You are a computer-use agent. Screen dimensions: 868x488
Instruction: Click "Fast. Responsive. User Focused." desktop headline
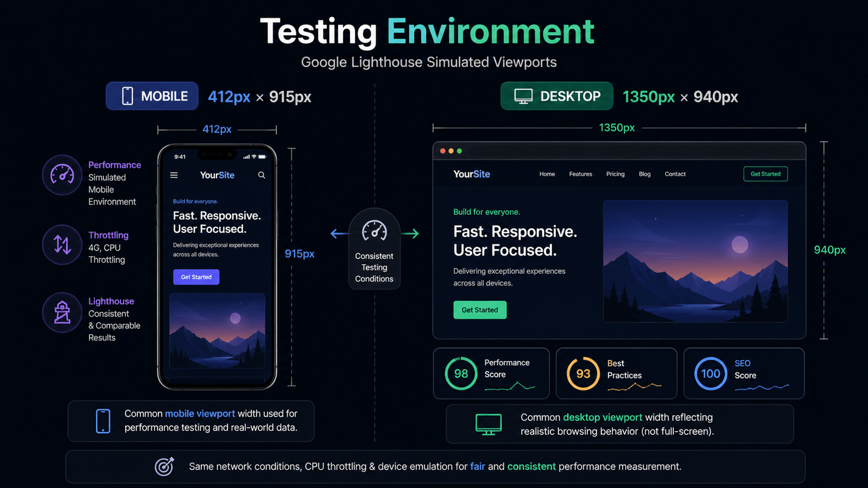(x=515, y=241)
